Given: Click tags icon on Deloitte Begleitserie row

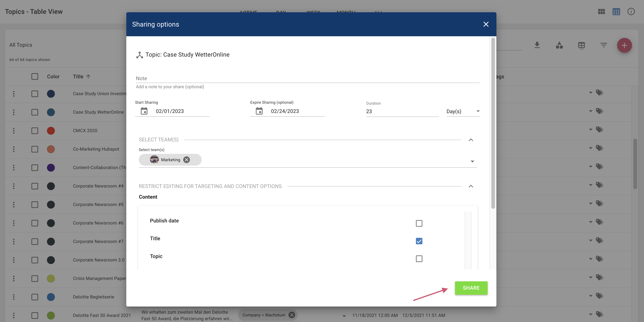Looking at the screenshot, I should pos(600,296).
